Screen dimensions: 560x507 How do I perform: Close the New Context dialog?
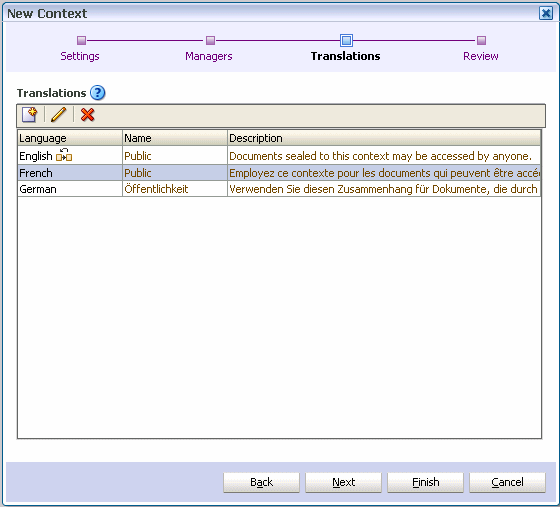click(546, 14)
